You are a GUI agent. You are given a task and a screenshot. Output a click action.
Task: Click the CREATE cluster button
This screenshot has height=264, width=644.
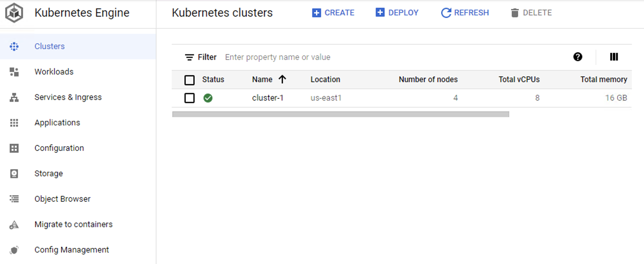pyautogui.click(x=333, y=13)
